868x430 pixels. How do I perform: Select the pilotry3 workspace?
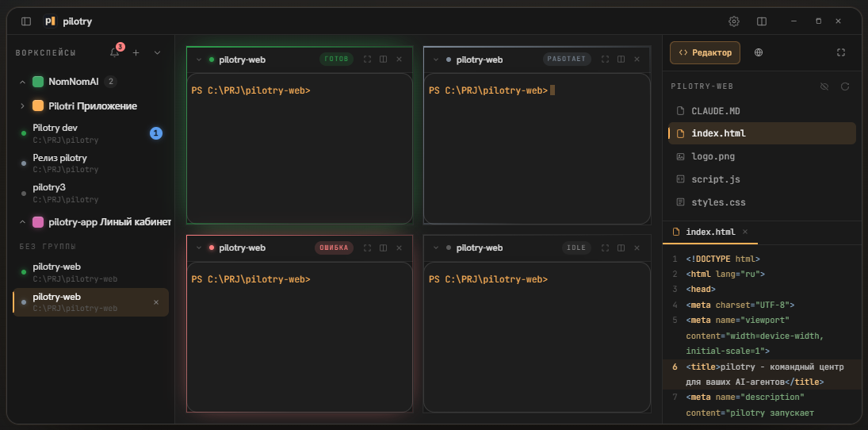(x=91, y=193)
